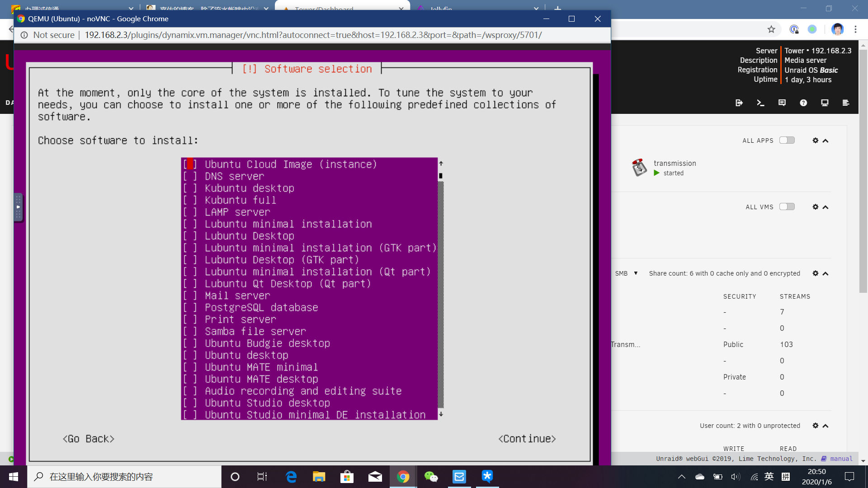
Task: Open the Unraid web terminal icon
Action: point(760,103)
